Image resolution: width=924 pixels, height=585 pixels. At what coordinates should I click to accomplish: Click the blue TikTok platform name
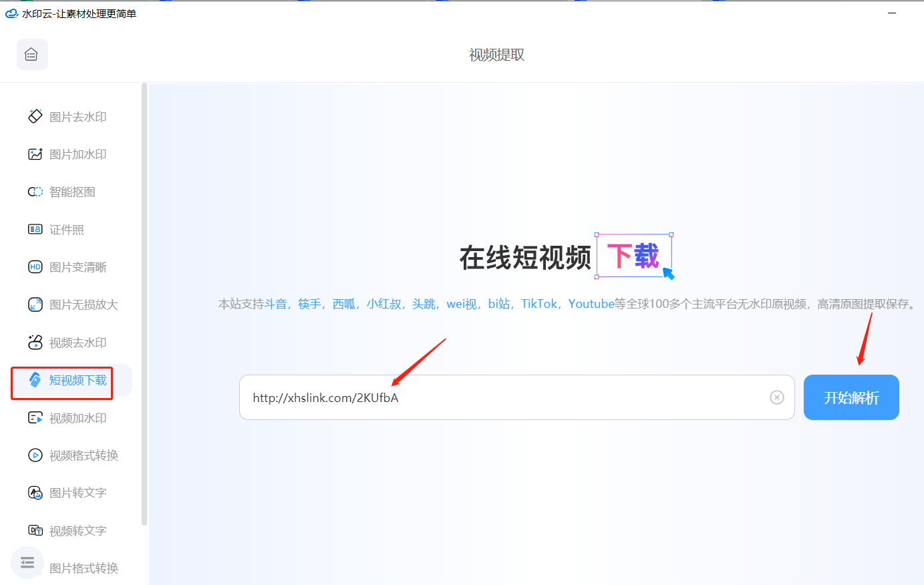click(x=539, y=304)
